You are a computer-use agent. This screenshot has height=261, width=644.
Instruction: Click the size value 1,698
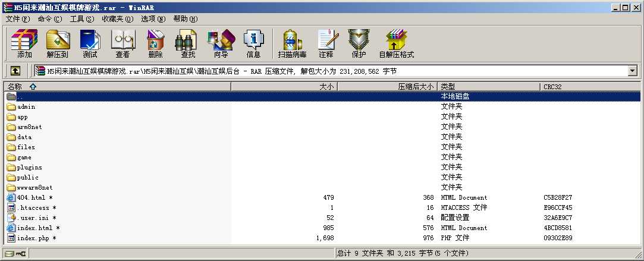coord(325,238)
